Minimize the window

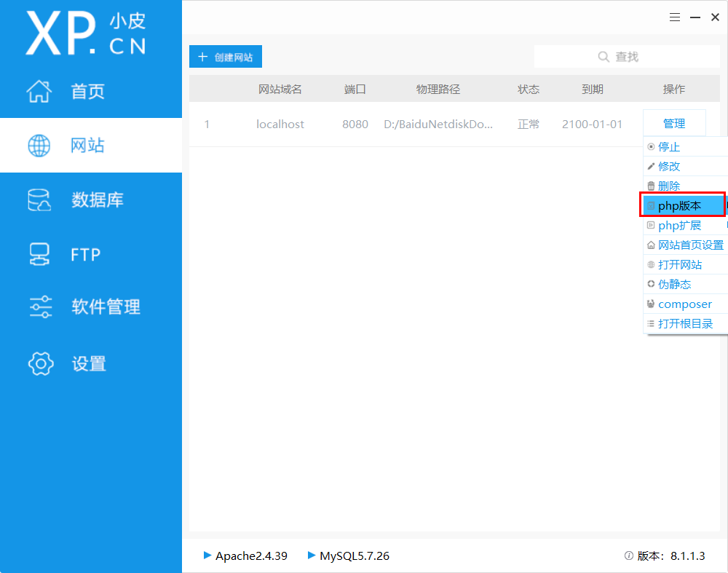click(x=695, y=17)
